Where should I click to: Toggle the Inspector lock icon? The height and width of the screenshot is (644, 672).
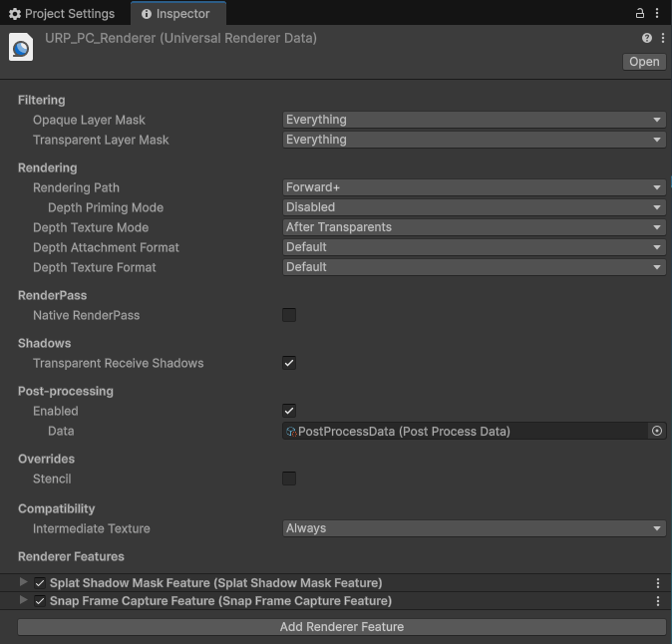[639, 13]
